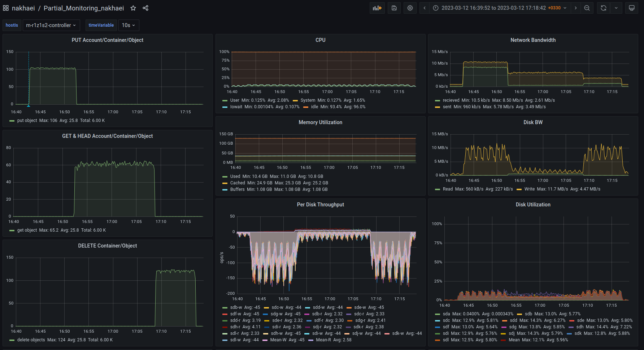Click the share dashboard icon

tap(145, 8)
